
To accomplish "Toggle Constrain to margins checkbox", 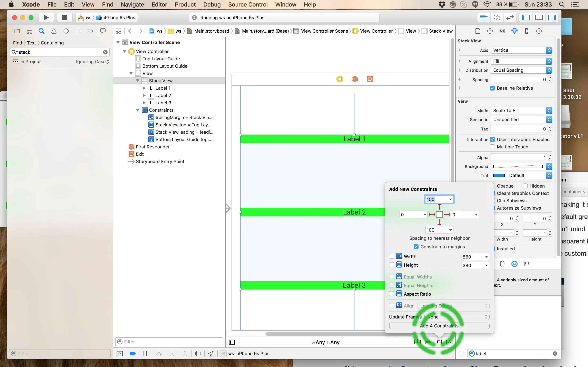I will point(416,247).
